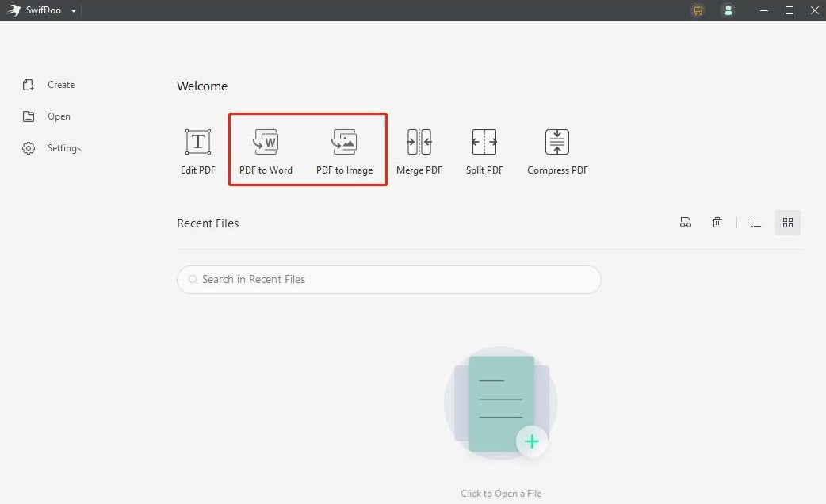826x504 pixels.
Task: Select the Merge PDF tool
Action: pos(419,151)
